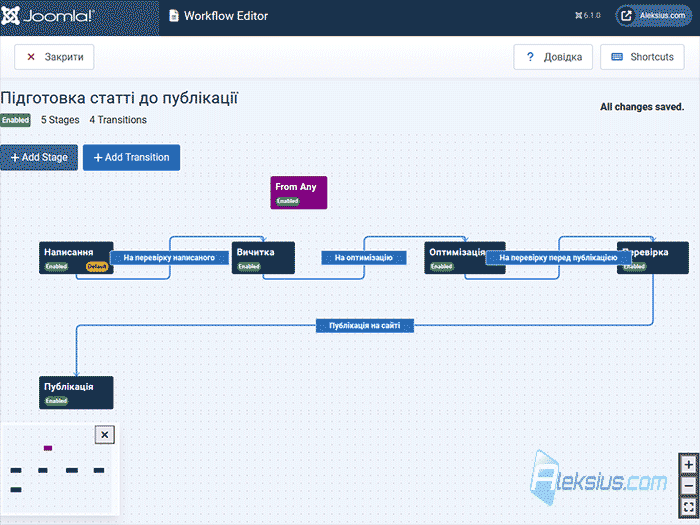Click the workflow Enabled status badge
This screenshot has height=525, width=700.
coord(15,120)
